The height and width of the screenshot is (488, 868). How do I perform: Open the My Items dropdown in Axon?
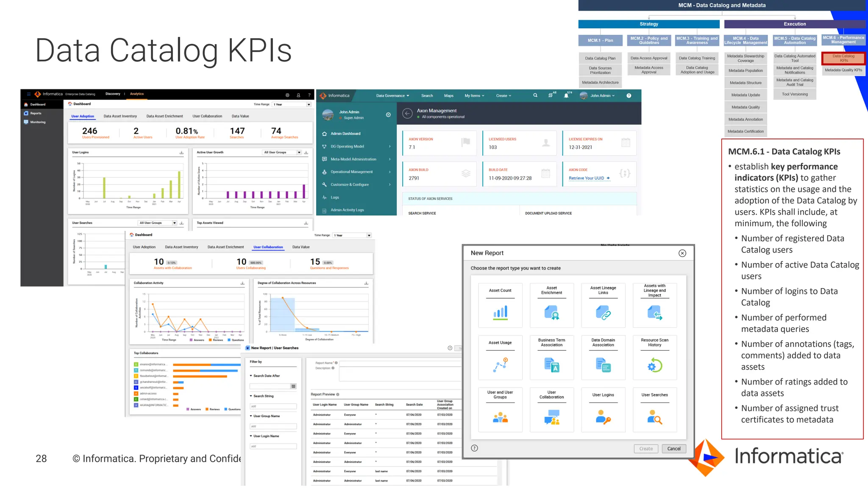click(474, 96)
